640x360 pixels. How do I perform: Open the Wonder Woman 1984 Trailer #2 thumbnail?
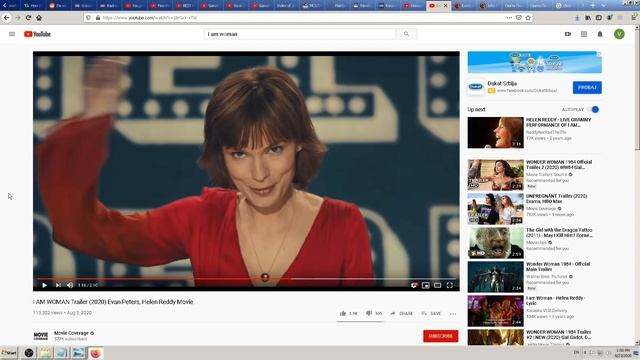(496, 338)
